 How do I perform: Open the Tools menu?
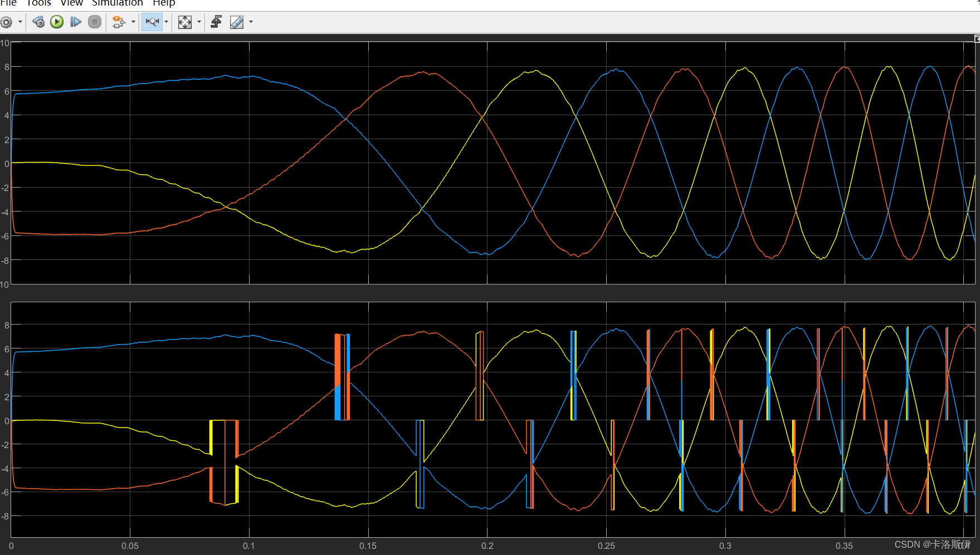coord(38,3)
